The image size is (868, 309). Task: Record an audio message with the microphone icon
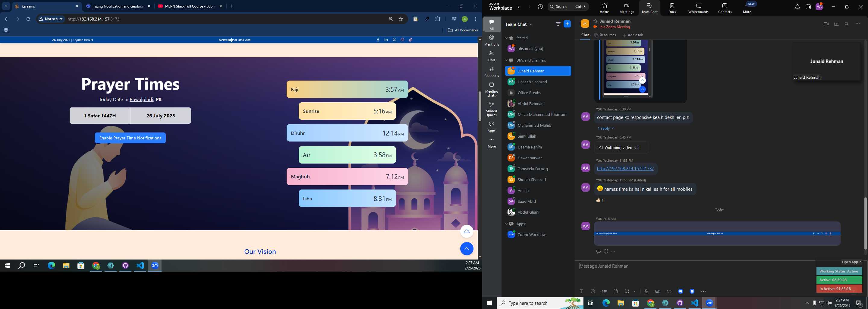click(x=646, y=291)
